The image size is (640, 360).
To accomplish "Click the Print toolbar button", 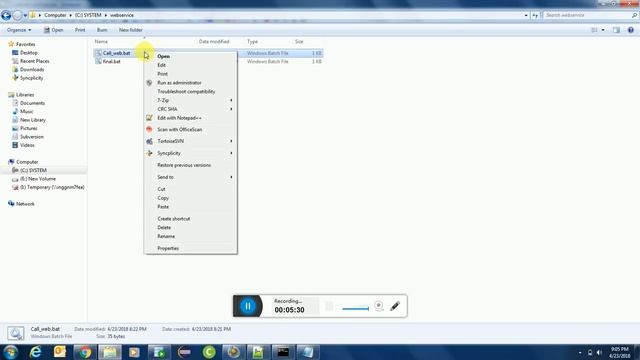I will pos(80,30).
